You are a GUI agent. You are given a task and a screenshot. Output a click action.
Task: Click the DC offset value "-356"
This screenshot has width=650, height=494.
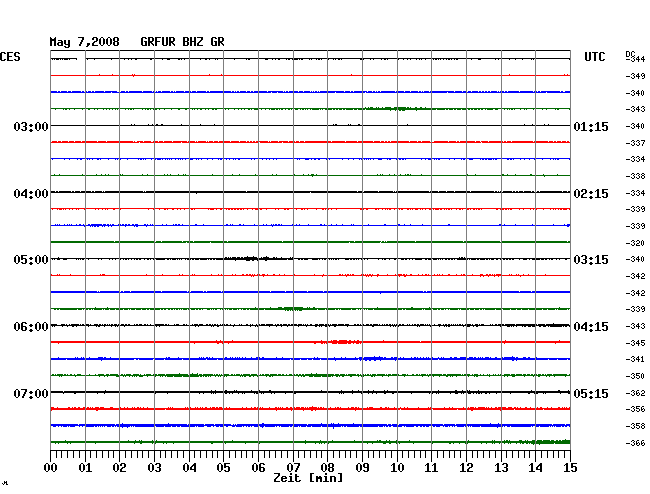point(635,409)
